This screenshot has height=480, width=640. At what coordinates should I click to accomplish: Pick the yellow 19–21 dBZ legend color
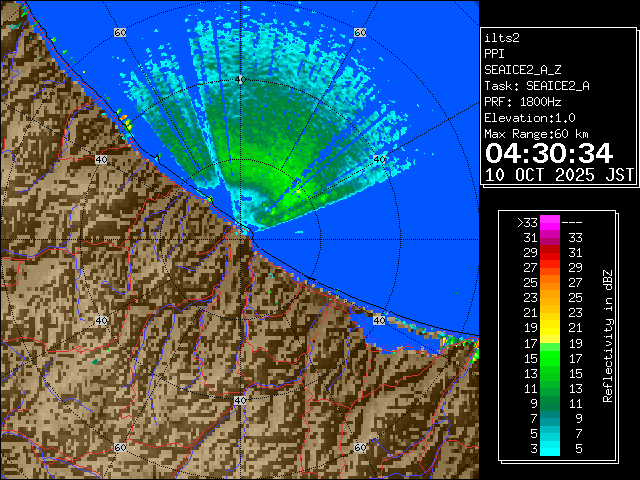[550, 327]
